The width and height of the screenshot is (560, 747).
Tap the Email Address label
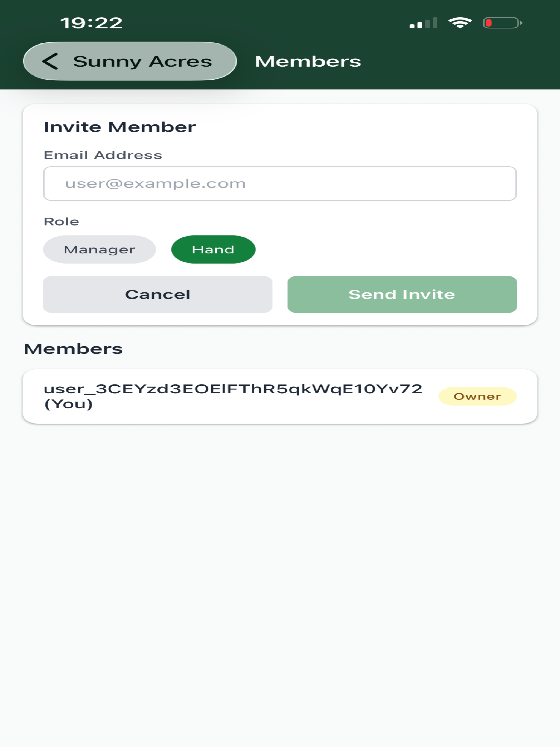click(x=103, y=155)
